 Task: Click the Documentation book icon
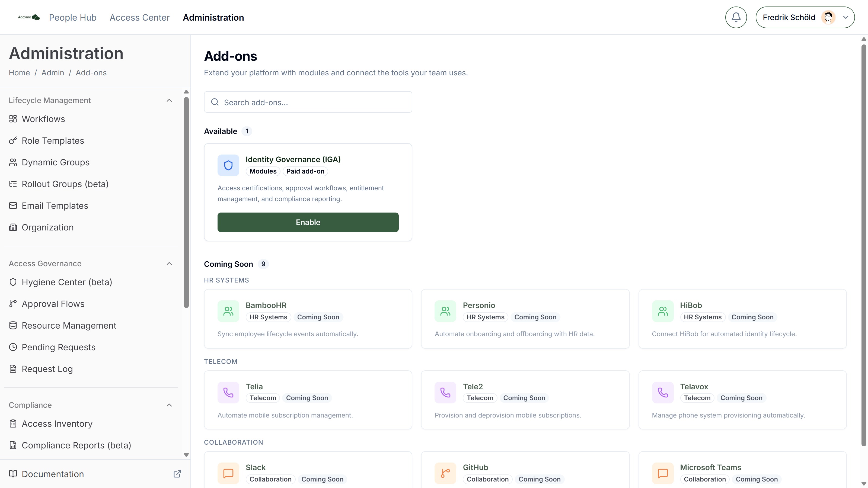(x=13, y=474)
